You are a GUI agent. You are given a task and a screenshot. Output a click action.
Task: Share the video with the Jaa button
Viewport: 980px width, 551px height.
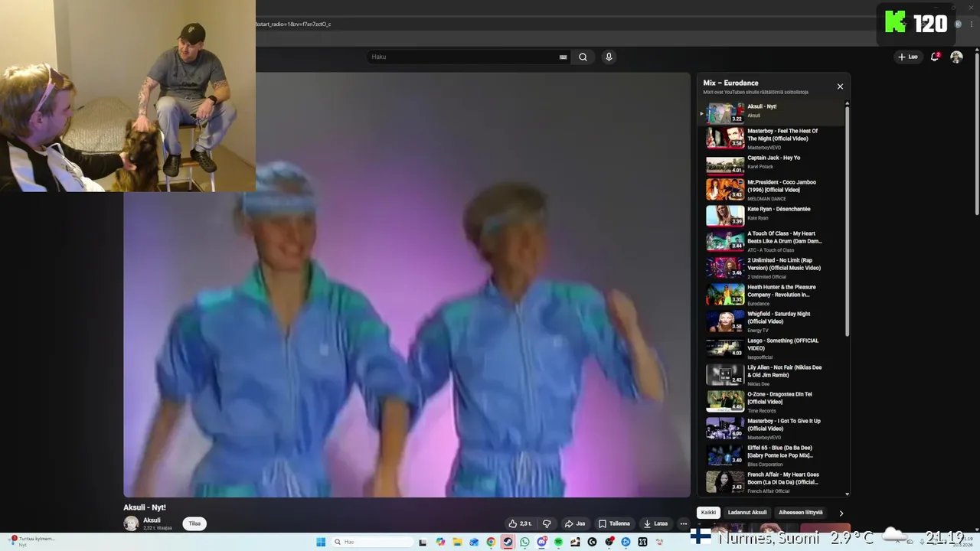pos(575,523)
